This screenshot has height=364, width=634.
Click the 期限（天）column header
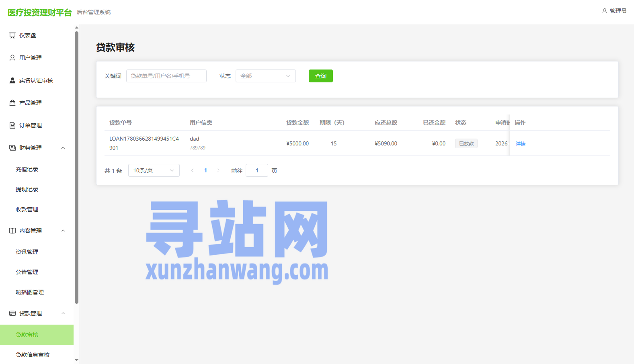[x=332, y=123]
